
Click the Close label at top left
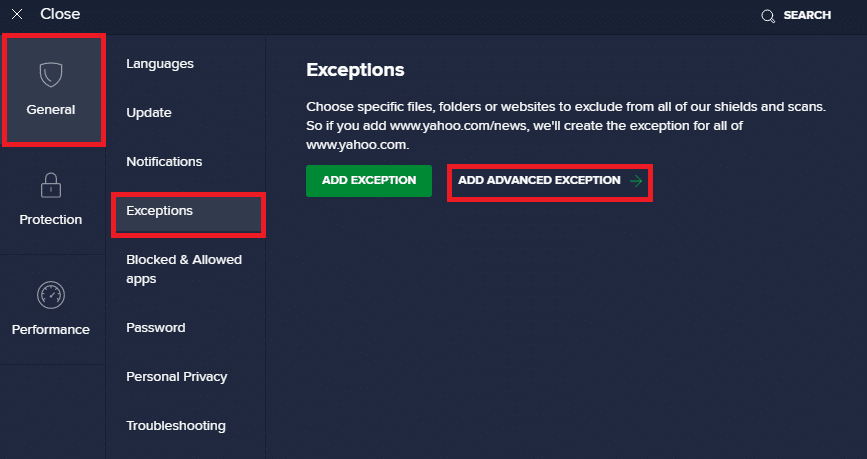point(60,15)
